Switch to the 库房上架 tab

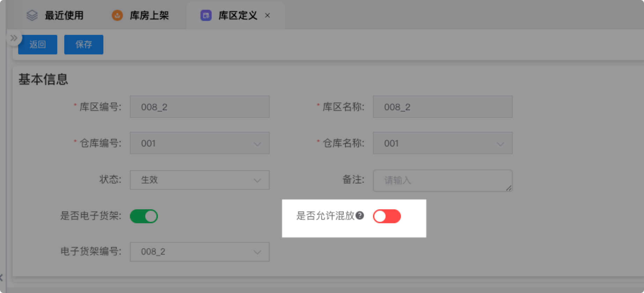[x=149, y=15]
